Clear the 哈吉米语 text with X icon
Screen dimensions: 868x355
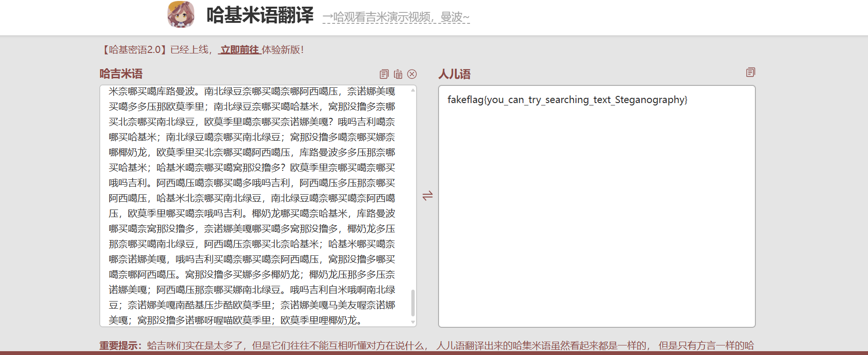412,74
